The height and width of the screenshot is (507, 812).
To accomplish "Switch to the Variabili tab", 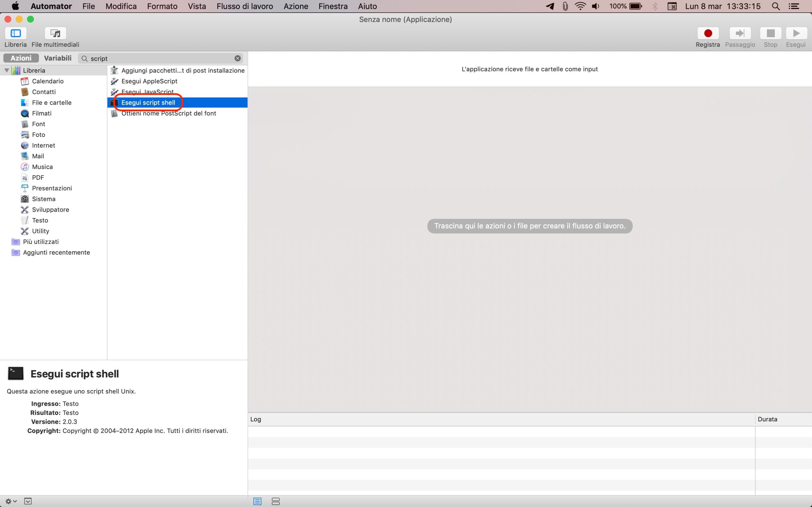I will coord(58,58).
